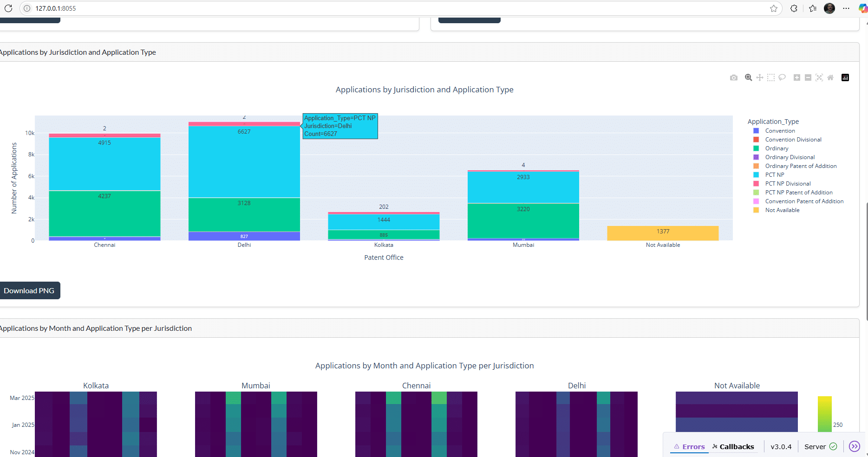Toggle Ordinary series in legend
This screenshot has width=868, height=457.
(777, 148)
